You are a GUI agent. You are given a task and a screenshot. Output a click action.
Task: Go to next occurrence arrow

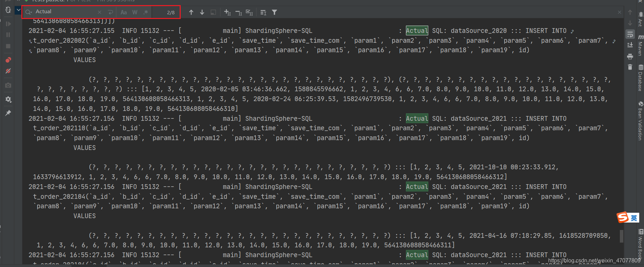click(202, 12)
